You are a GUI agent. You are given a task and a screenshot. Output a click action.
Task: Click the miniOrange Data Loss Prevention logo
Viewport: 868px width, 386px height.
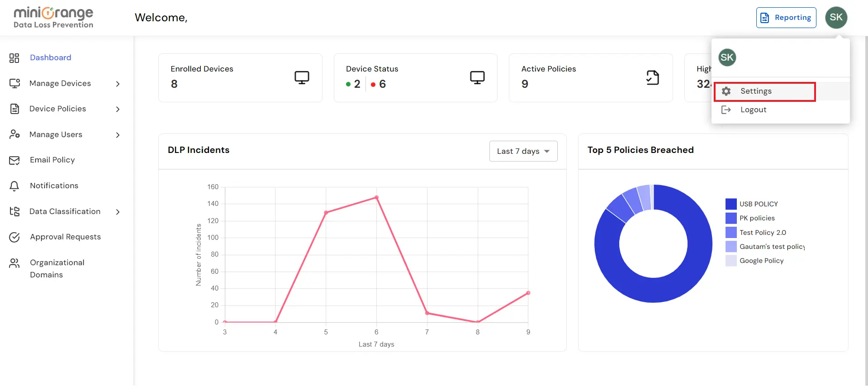pos(53,18)
